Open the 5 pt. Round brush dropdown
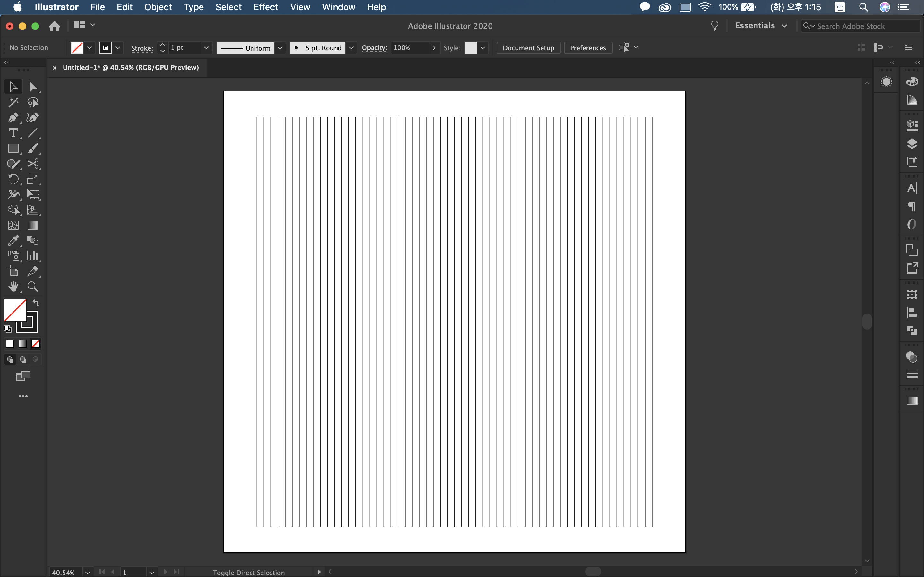Image resolution: width=924 pixels, height=577 pixels. (351, 48)
